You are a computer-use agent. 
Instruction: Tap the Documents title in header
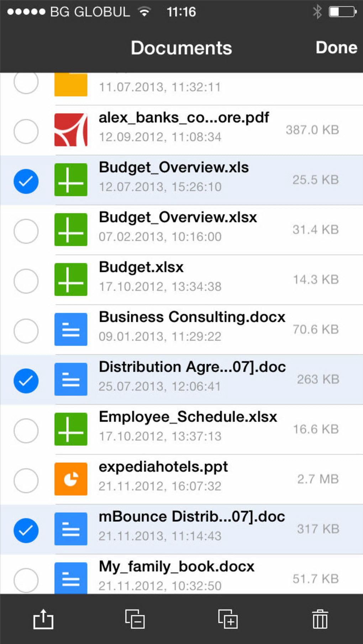pos(181,48)
